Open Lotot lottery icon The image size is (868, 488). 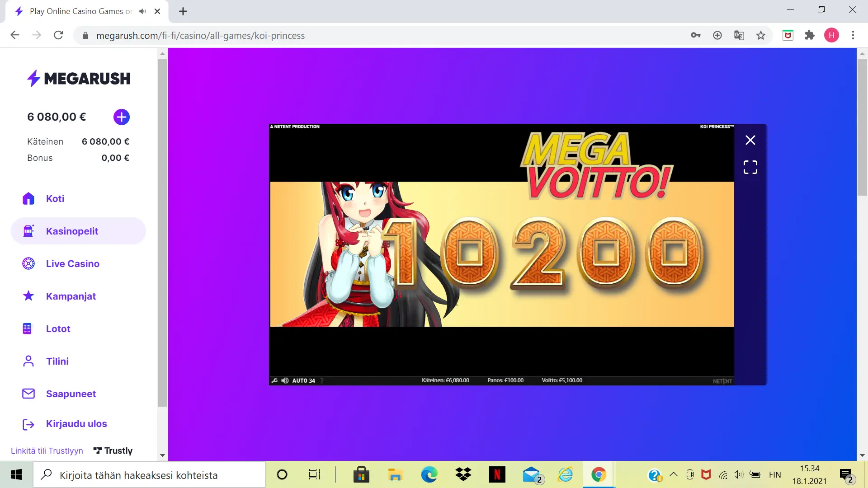pos(27,328)
